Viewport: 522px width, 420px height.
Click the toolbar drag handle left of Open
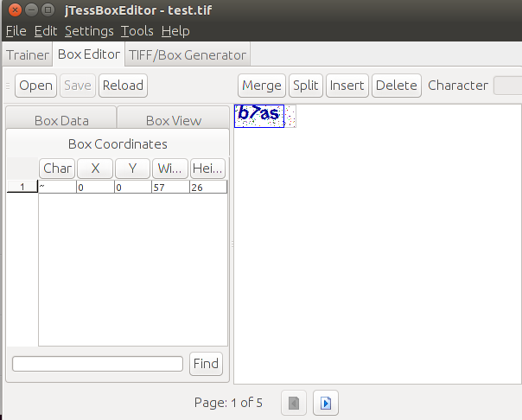8,86
